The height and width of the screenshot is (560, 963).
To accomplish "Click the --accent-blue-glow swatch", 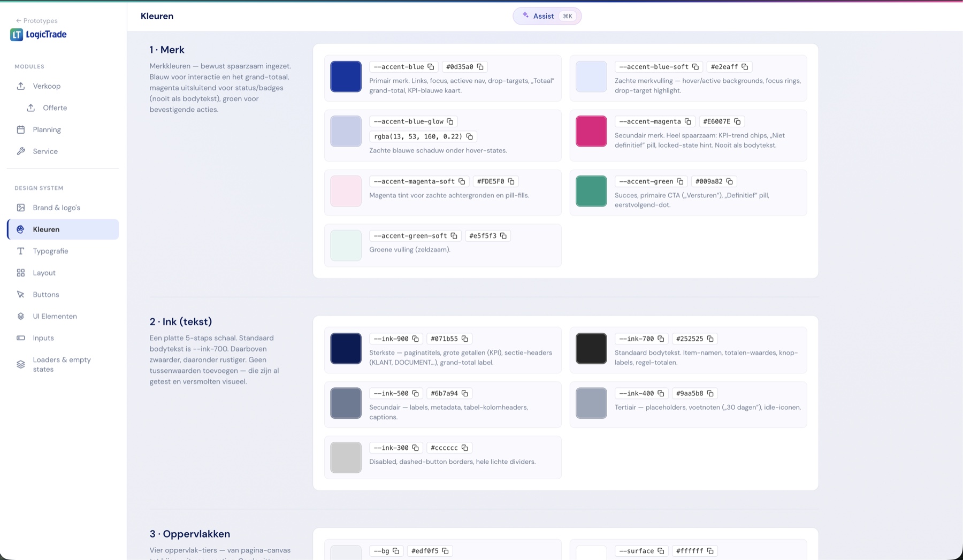I will coord(346,131).
